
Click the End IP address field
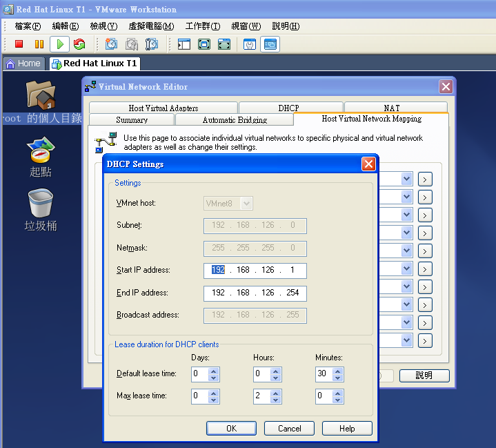(255, 293)
